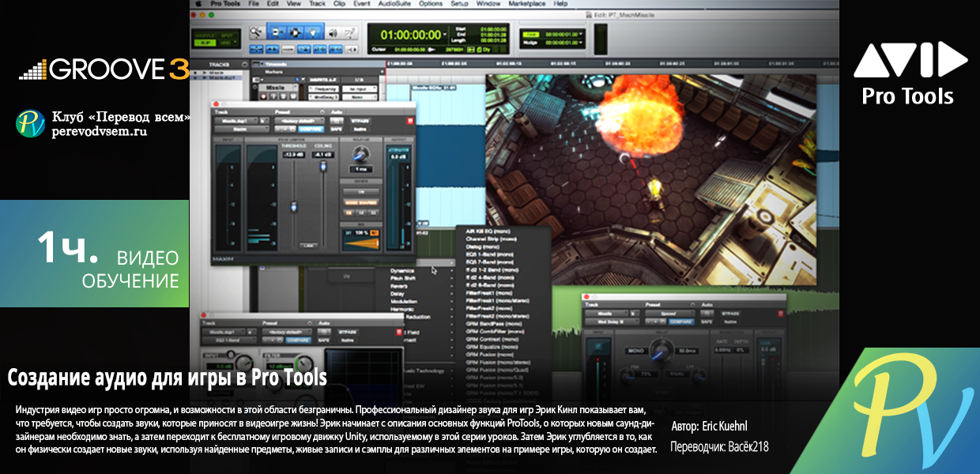The width and height of the screenshot is (980, 474).
Task: Select the Pencil tool
Action: click(349, 33)
